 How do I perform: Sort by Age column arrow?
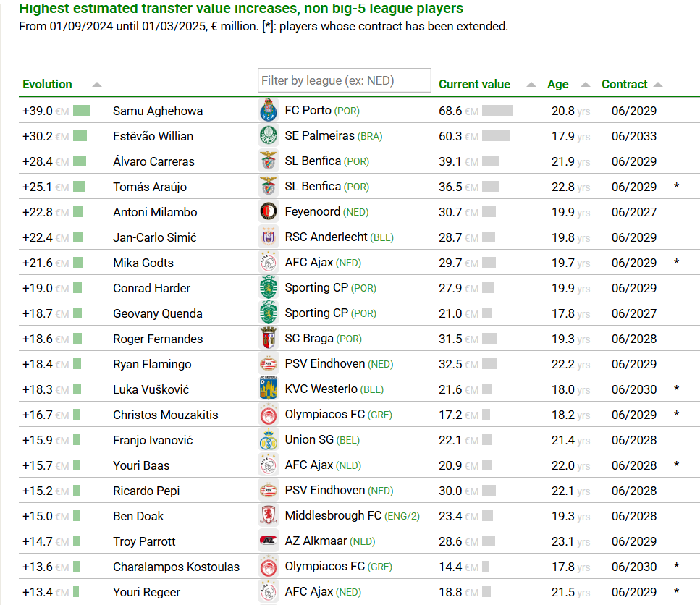point(586,85)
